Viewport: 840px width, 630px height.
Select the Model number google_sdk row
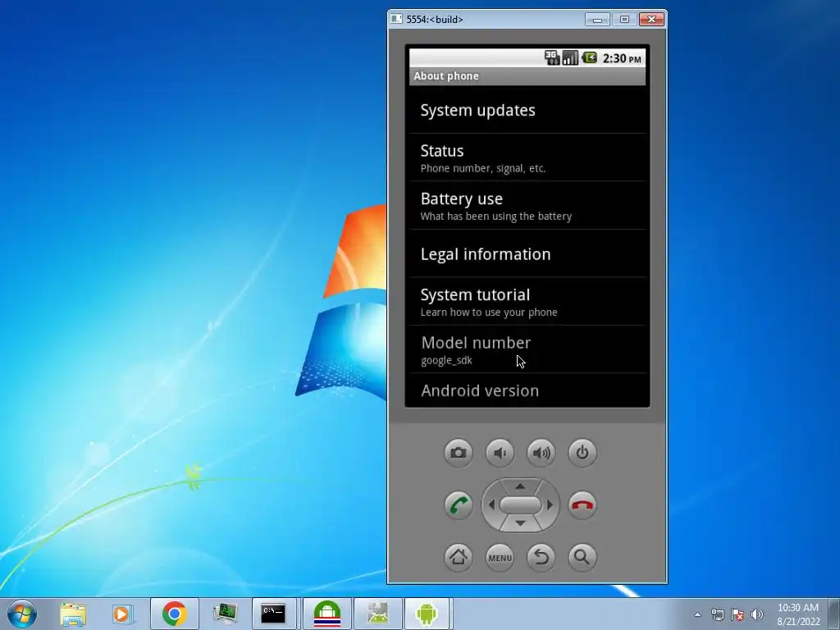(x=527, y=349)
